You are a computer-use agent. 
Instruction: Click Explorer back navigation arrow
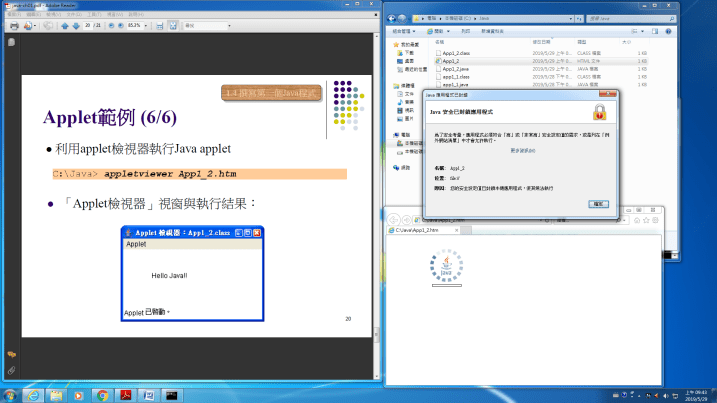[393, 19]
